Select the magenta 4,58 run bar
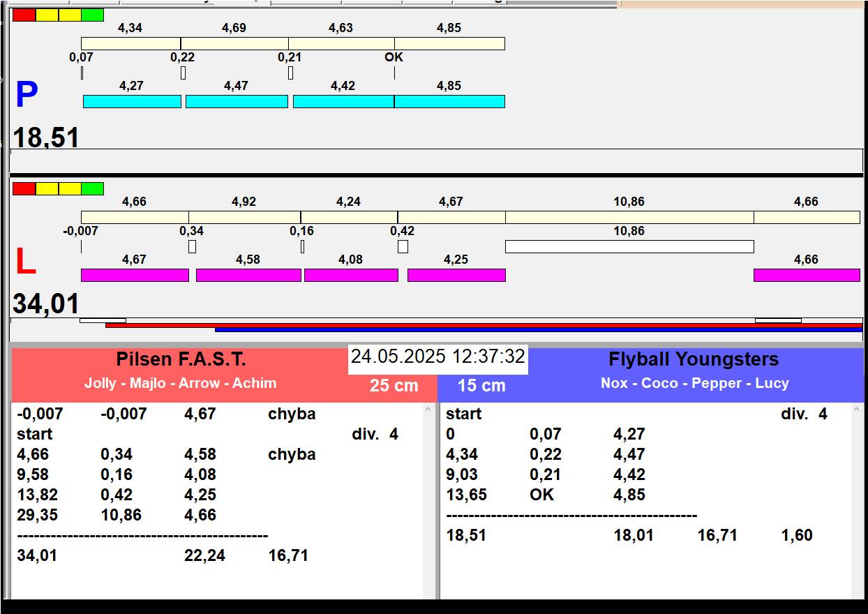The width and height of the screenshot is (868, 614). coord(248,275)
